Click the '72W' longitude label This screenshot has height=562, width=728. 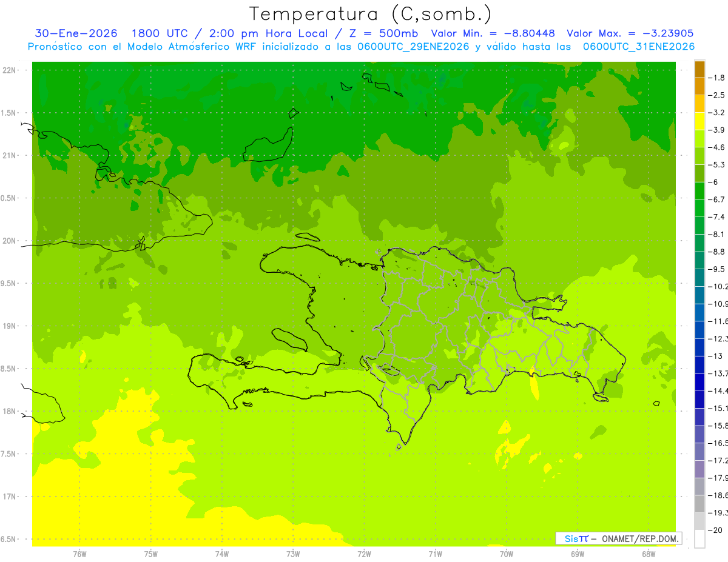point(364,554)
